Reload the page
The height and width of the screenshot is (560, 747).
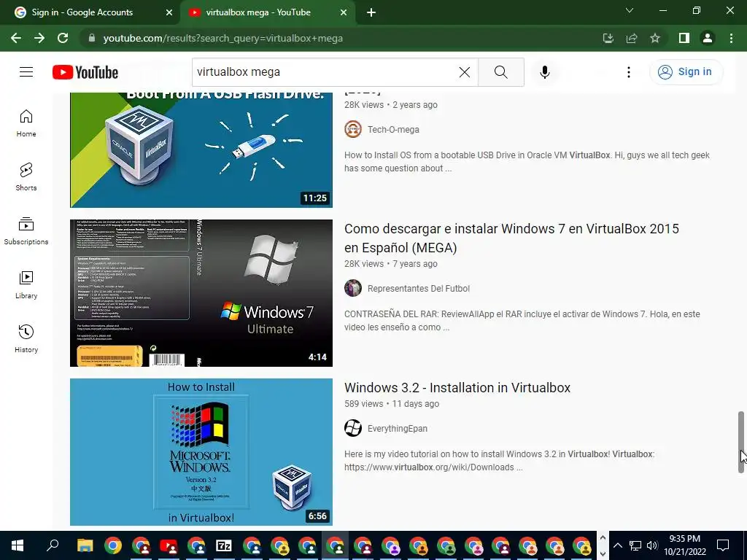pyautogui.click(x=63, y=38)
